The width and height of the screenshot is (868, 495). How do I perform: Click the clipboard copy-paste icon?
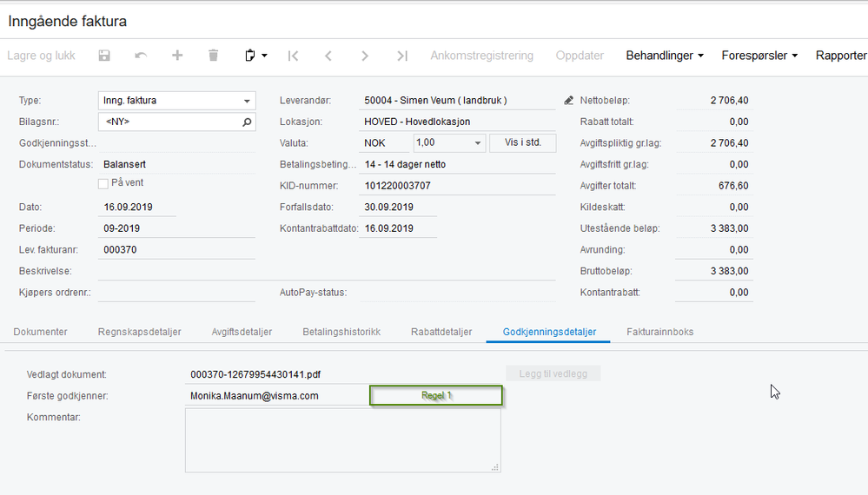[249, 56]
